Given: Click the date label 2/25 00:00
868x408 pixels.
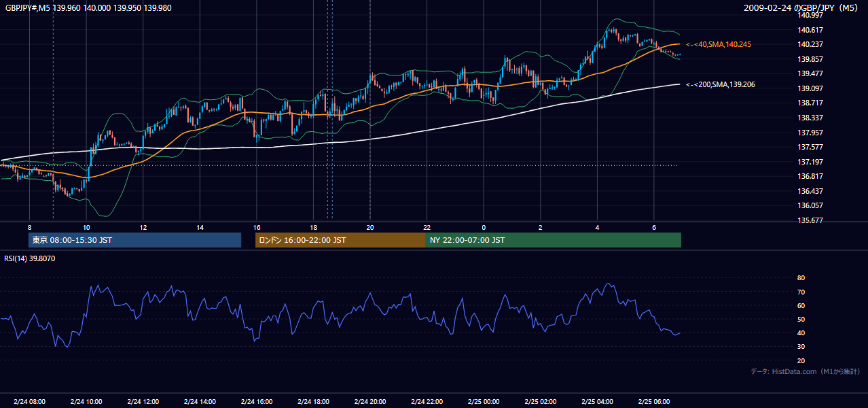Looking at the screenshot, I should (484, 402).
